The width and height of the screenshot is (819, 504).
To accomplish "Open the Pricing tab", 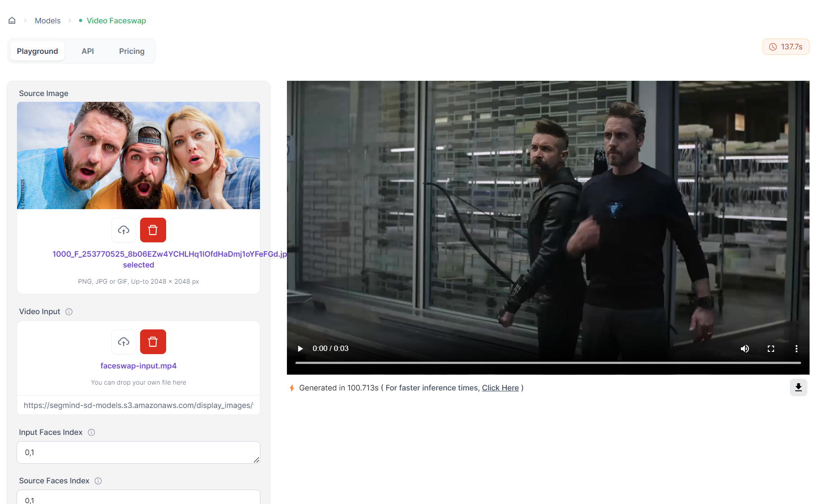I will [132, 51].
